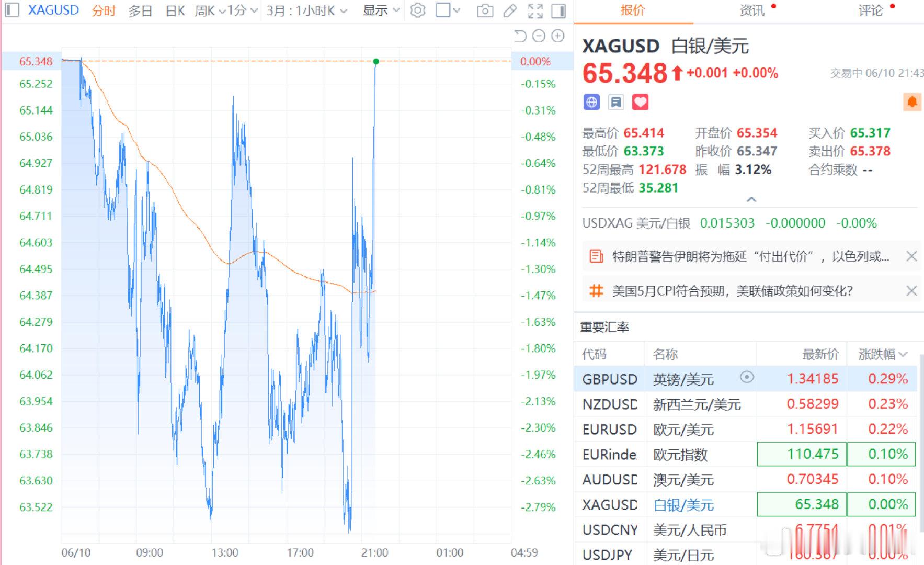Toggle the right-side quote panel icon
Viewport: 924px width, 565px height.
558,10
